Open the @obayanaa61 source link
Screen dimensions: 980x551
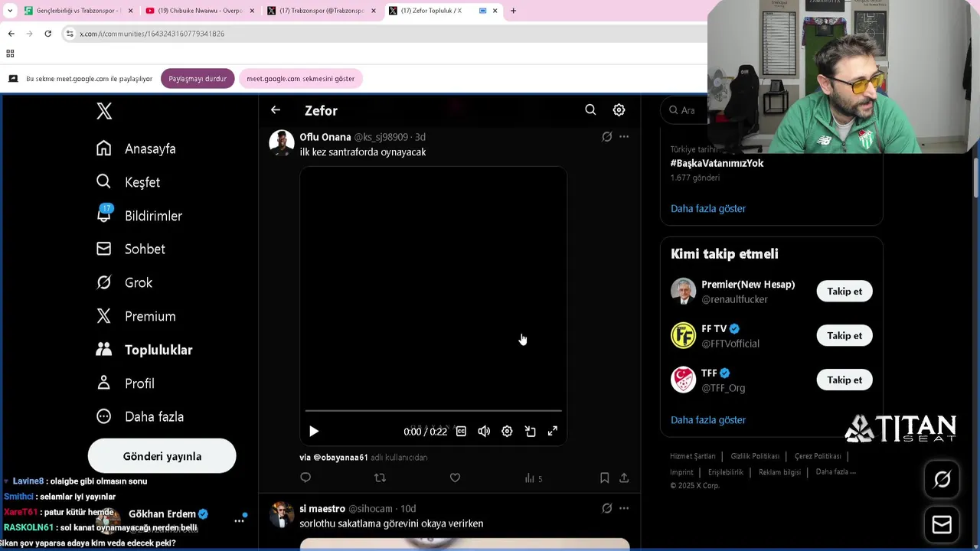[341, 458]
